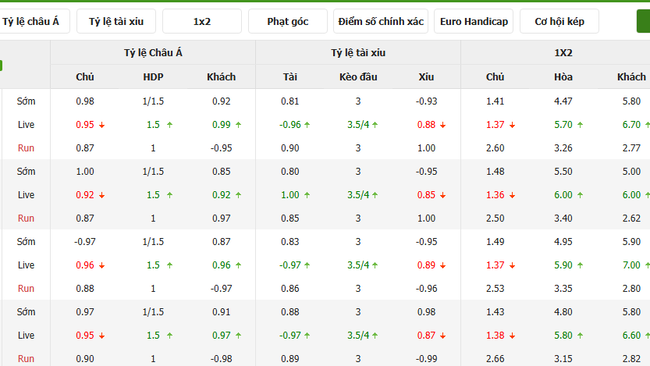Viewport: 650px width, 366px height.
Task: Open Điểm số chính xác tab
Action: pyautogui.click(x=381, y=21)
